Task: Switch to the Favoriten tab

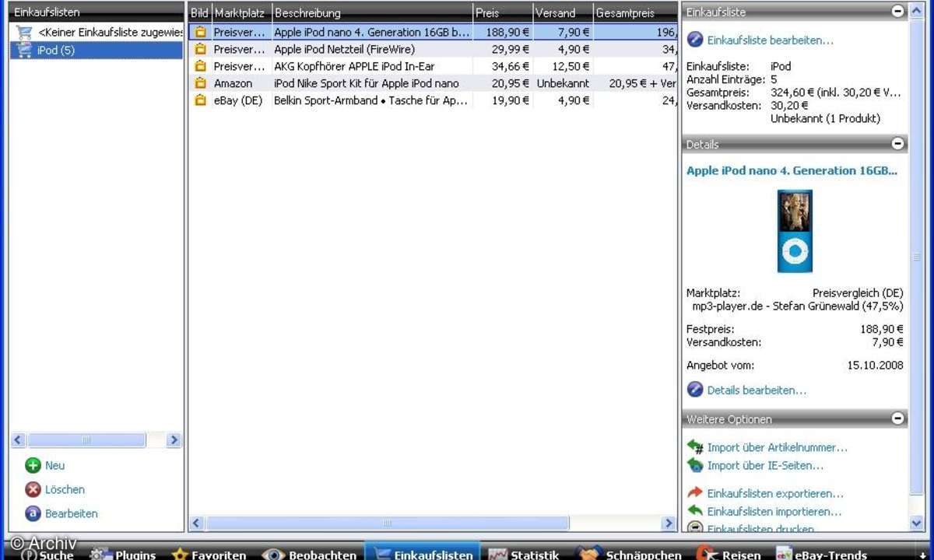Action: point(209,554)
